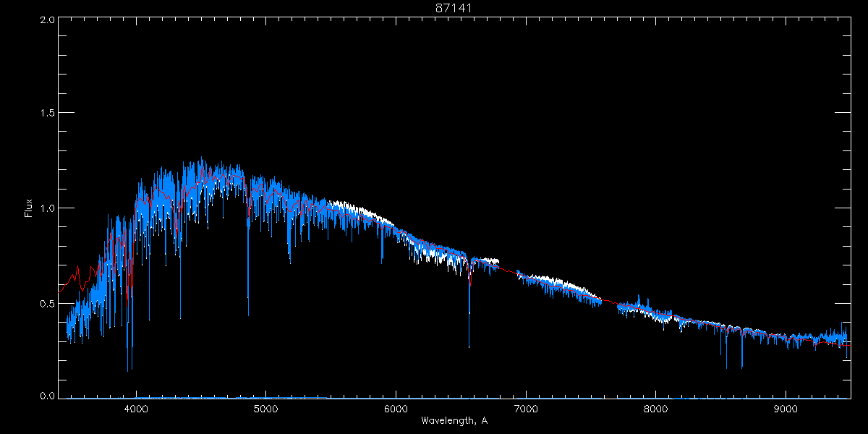Screen dimensions: 868x434
Task: Pick the 7000 wavelength tick label
Action: click(x=526, y=408)
